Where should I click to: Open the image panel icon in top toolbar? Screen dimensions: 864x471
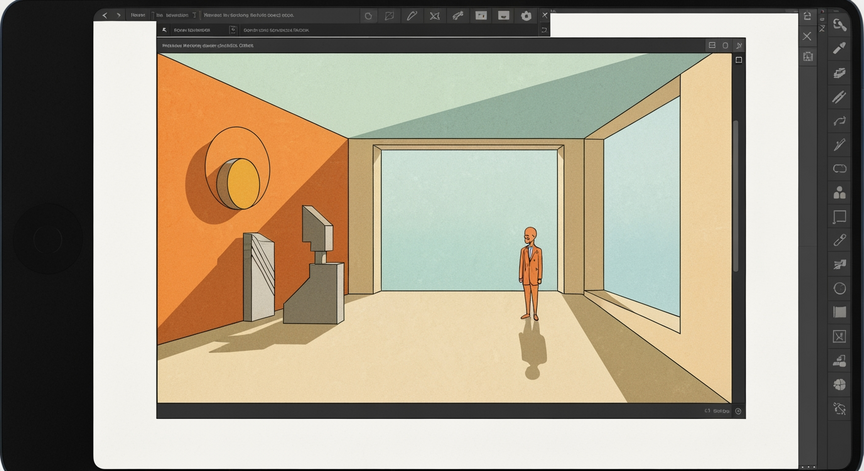click(x=481, y=15)
